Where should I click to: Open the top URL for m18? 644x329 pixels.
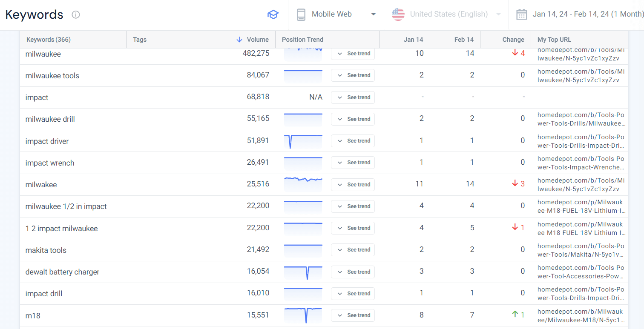(581, 316)
